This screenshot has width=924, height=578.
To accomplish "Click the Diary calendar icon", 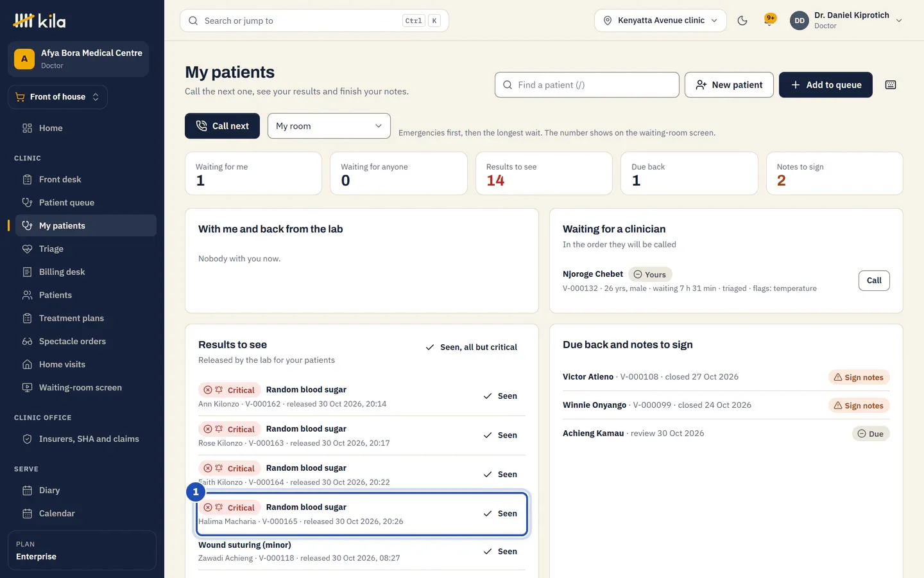I will click(27, 490).
